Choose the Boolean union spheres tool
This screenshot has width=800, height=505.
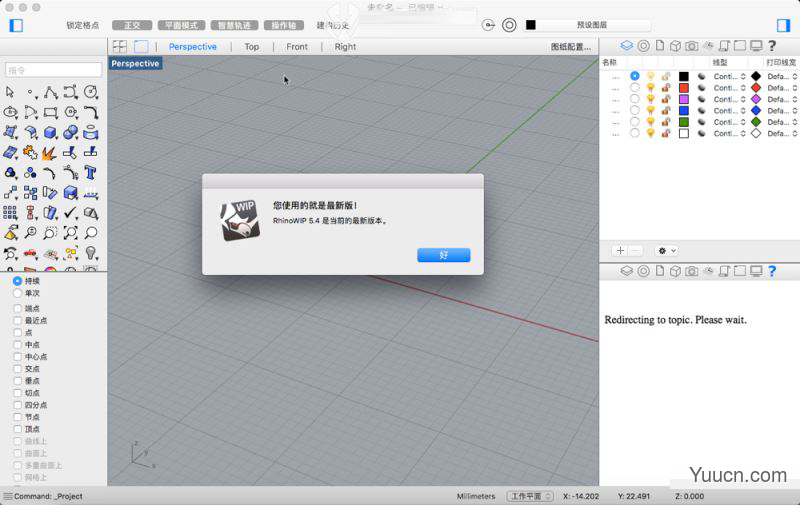point(71,133)
